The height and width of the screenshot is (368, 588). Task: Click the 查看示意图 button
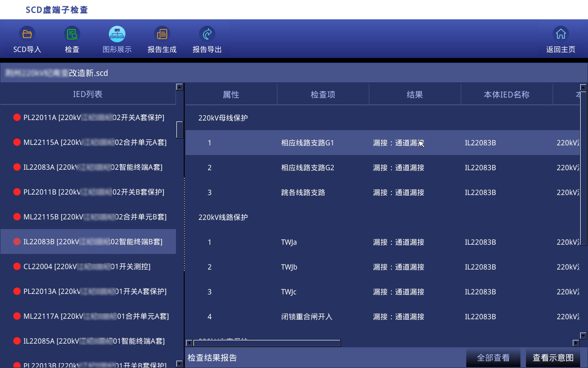click(553, 357)
